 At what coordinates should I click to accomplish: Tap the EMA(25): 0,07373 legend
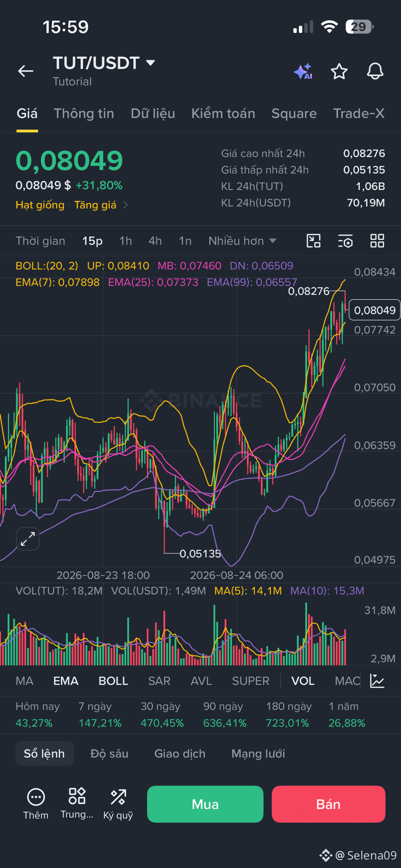pos(153,282)
